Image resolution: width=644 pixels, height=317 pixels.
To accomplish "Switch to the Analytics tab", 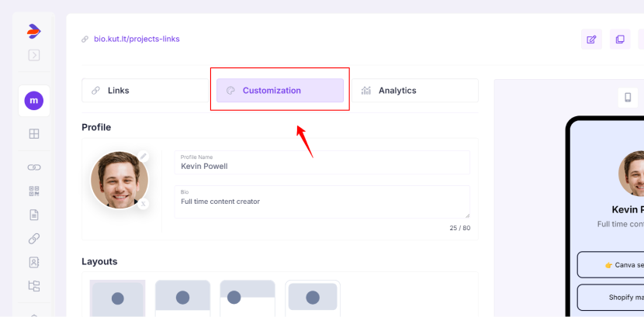I will point(415,91).
